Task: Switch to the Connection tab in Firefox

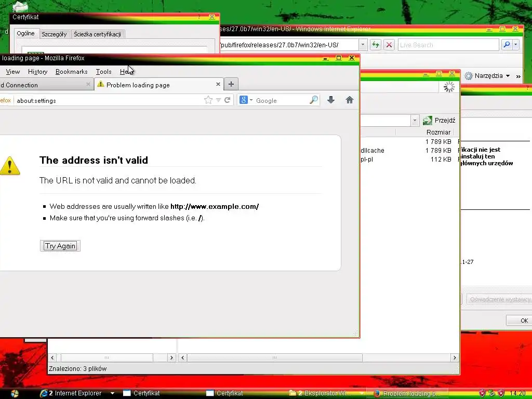Action: click(46, 85)
